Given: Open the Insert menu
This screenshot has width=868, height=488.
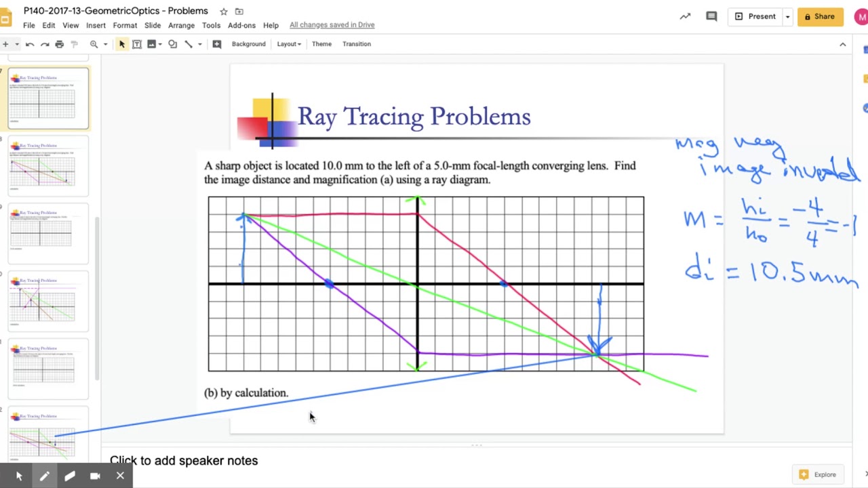Looking at the screenshot, I should click(x=96, y=25).
